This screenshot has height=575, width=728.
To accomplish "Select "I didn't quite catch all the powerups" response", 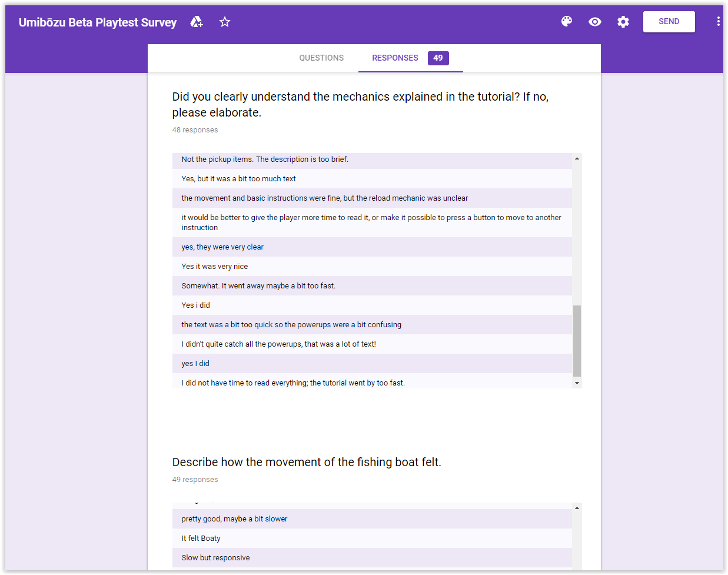I will click(372, 344).
